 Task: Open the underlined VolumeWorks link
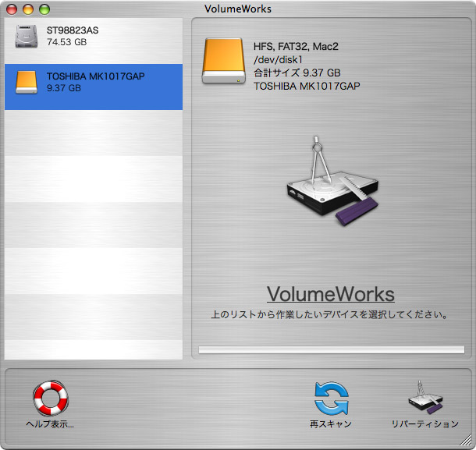click(x=331, y=294)
